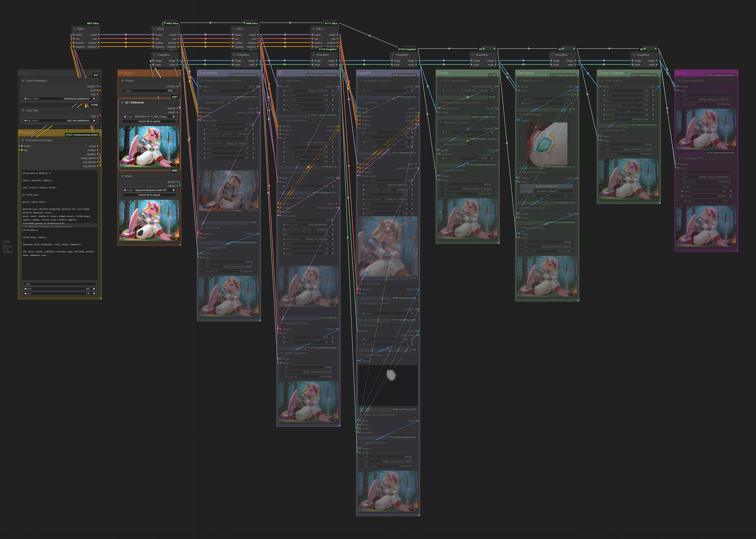The height and width of the screenshot is (539, 756).
Task: Open the Save Image JPG method dropdown
Action: tap(706, 196)
